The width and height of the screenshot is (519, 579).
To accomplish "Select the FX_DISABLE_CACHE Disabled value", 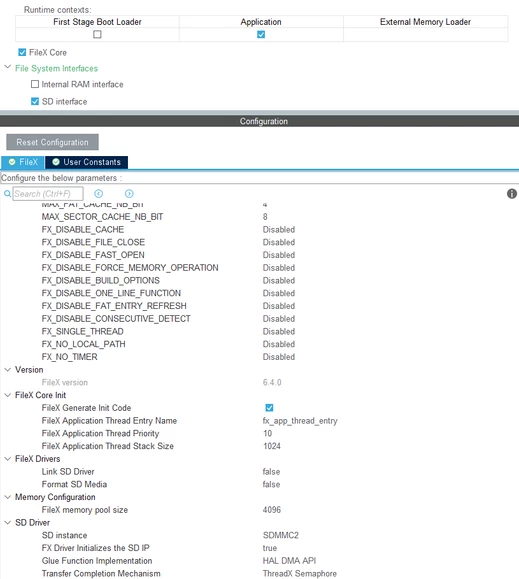I will (x=279, y=230).
